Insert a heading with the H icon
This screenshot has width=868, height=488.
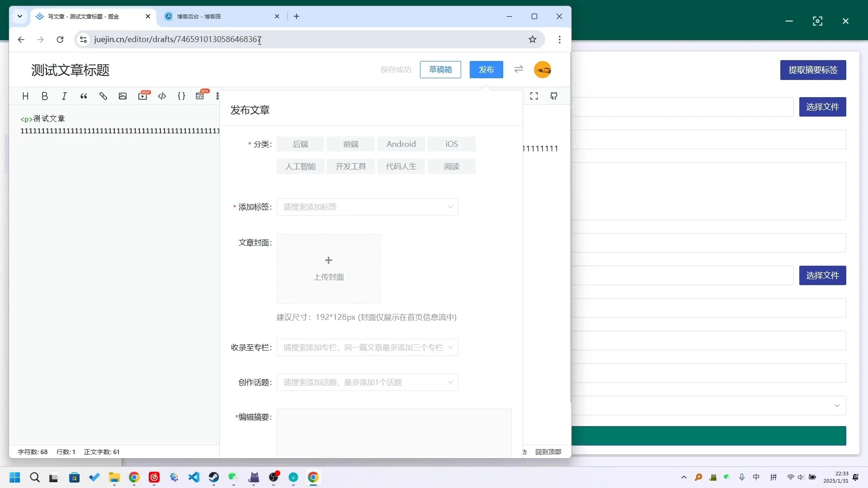25,96
